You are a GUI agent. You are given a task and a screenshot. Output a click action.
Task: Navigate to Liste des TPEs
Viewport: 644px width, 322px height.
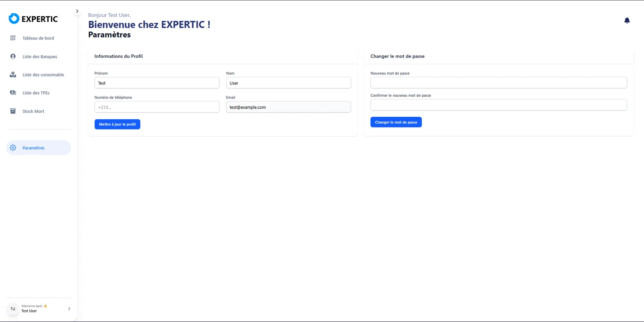[39, 93]
